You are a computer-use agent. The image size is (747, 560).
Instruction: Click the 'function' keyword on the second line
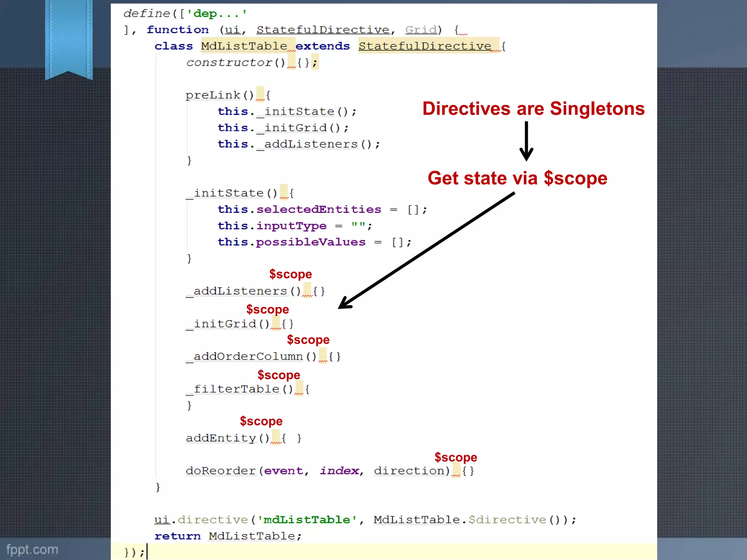(178, 30)
